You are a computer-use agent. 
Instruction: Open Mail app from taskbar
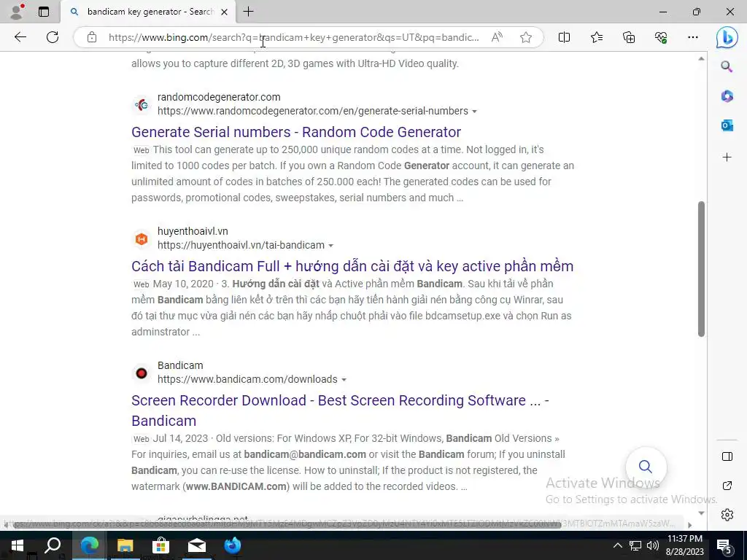[197, 545]
